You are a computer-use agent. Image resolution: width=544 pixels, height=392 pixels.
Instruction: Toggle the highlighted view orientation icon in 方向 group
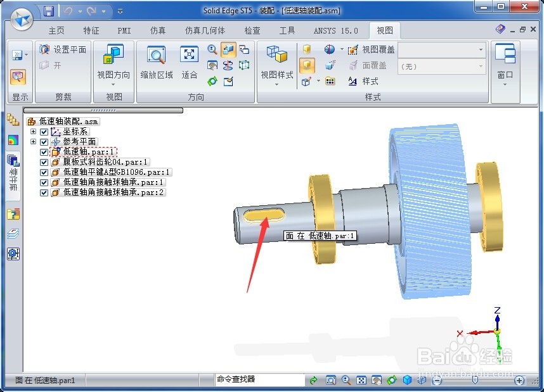(x=228, y=49)
